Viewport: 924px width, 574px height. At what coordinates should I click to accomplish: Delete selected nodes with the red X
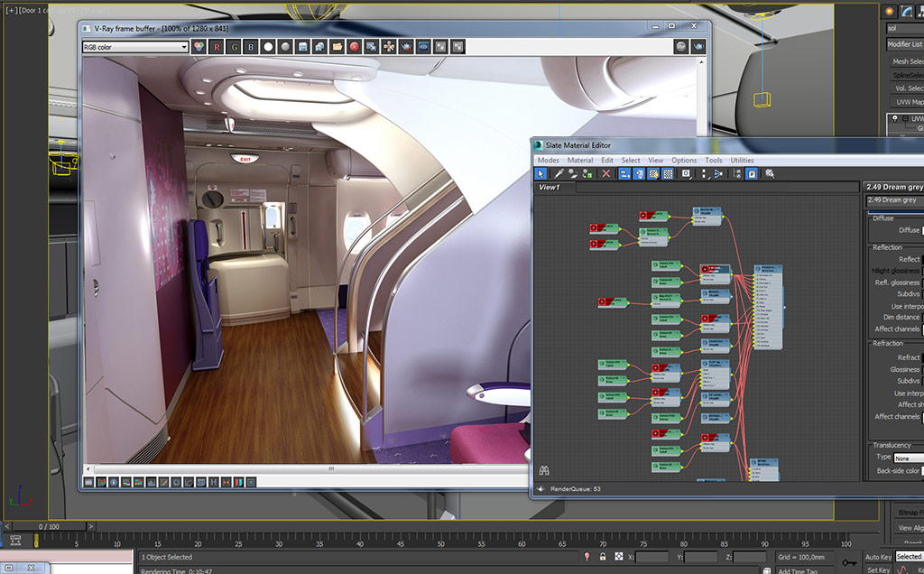(x=605, y=174)
